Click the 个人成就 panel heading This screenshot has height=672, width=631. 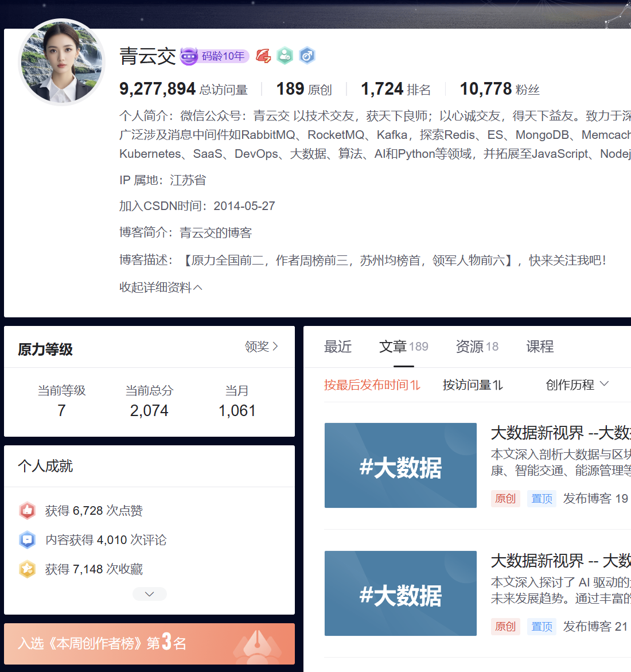click(x=45, y=466)
